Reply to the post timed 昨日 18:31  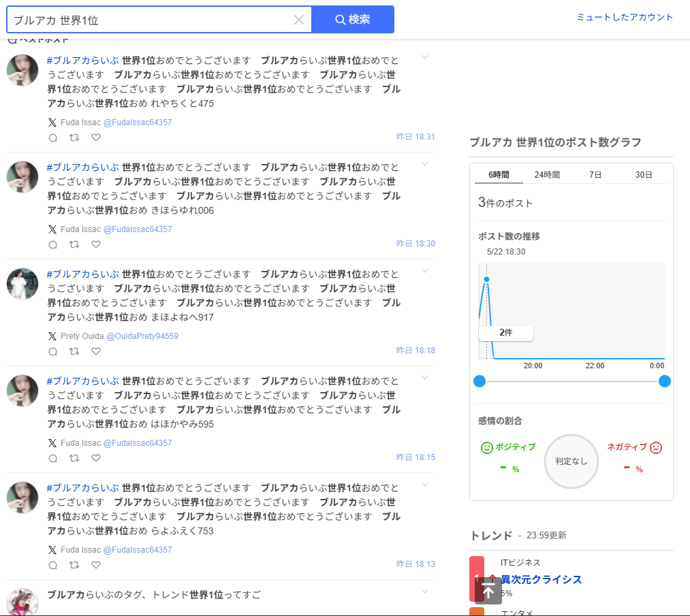tap(53, 137)
